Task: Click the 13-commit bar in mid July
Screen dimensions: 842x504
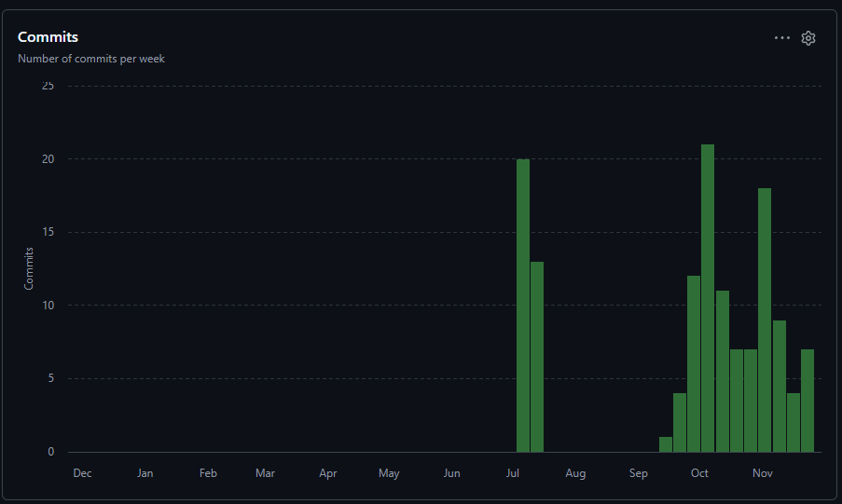Action: point(537,357)
